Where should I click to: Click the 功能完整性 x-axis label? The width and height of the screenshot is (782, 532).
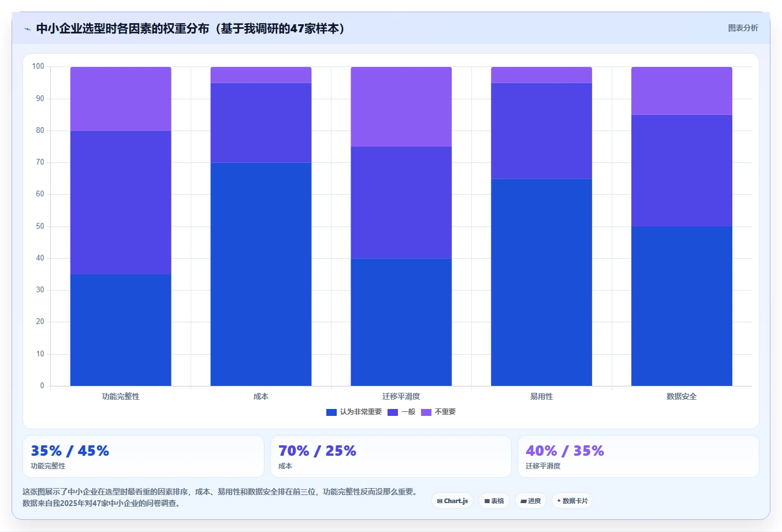121,396
